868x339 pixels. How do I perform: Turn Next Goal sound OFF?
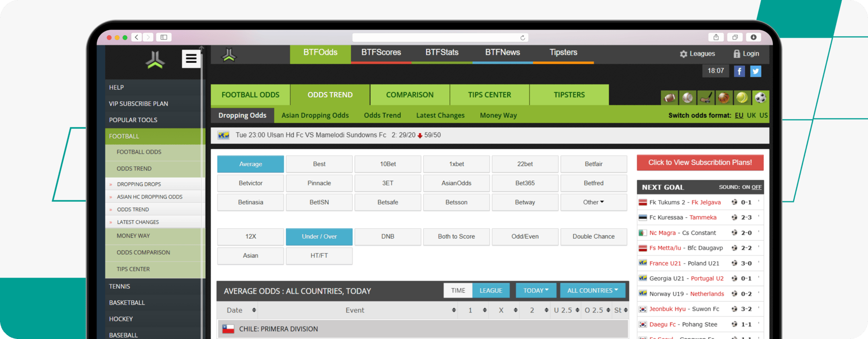tap(757, 187)
